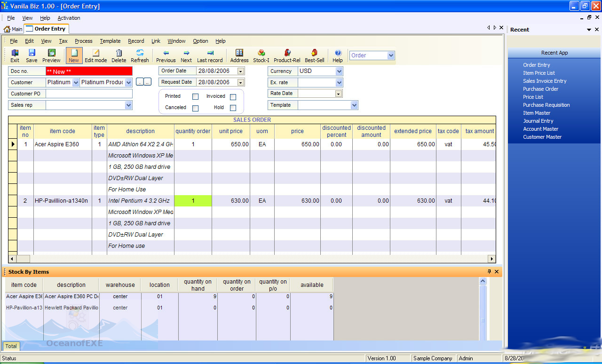Open the Template dropdown
The width and height of the screenshot is (602, 364).
[x=354, y=105]
